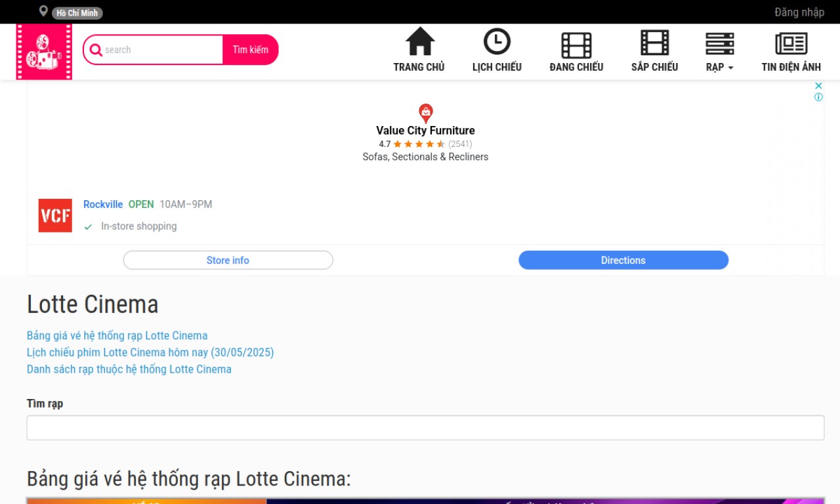Click the Store info button

[x=228, y=260]
